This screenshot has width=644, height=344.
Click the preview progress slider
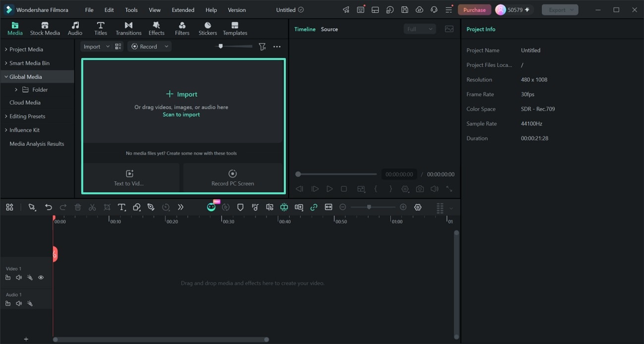point(337,174)
